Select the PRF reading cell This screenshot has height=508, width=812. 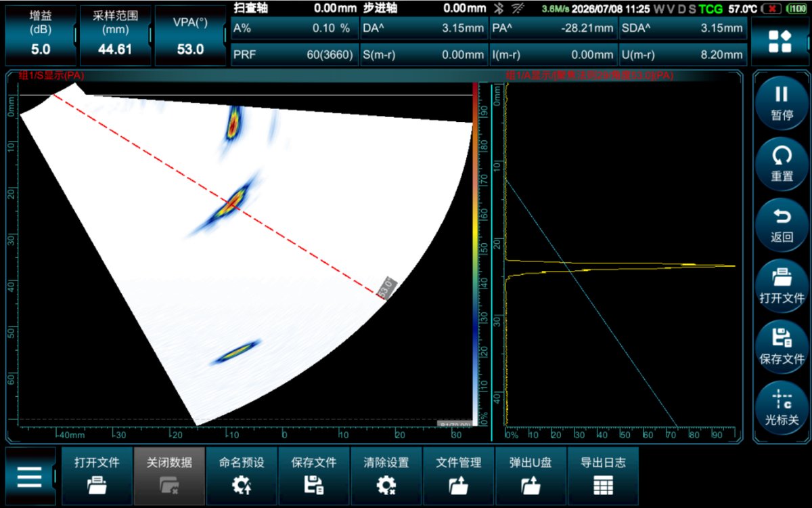tap(294, 55)
